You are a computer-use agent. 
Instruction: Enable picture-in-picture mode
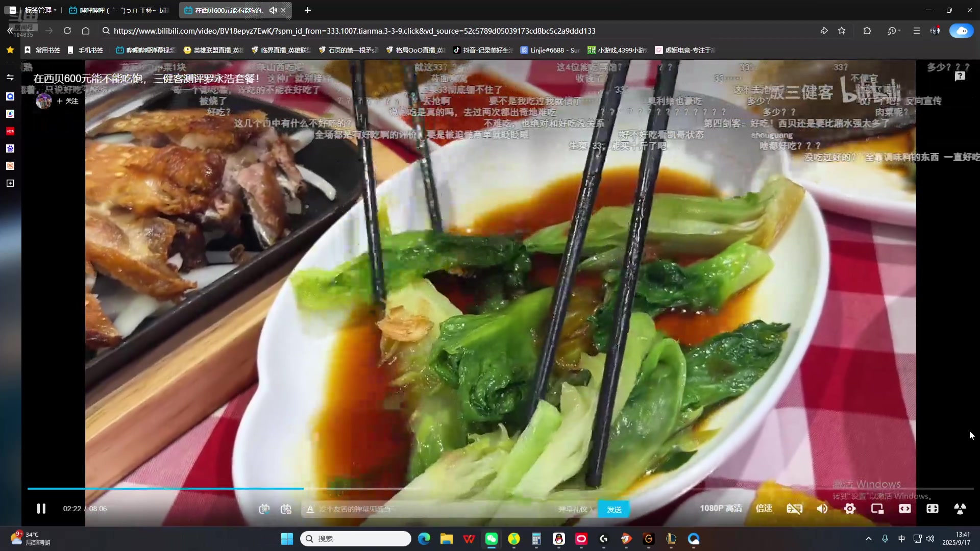[x=877, y=509]
